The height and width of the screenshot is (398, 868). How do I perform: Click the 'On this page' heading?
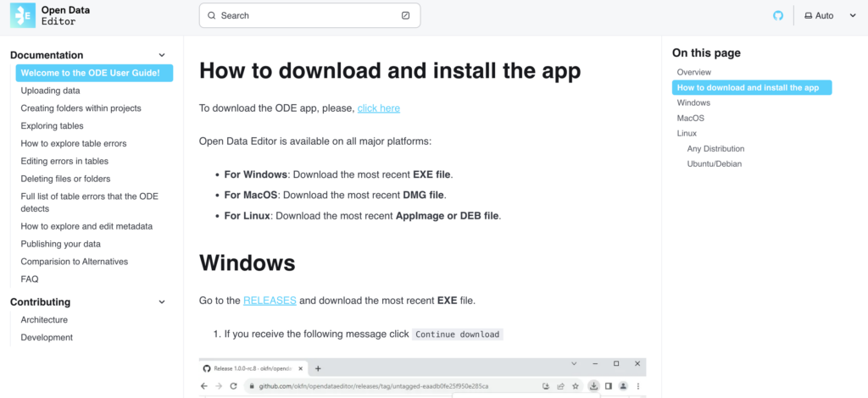click(706, 53)
